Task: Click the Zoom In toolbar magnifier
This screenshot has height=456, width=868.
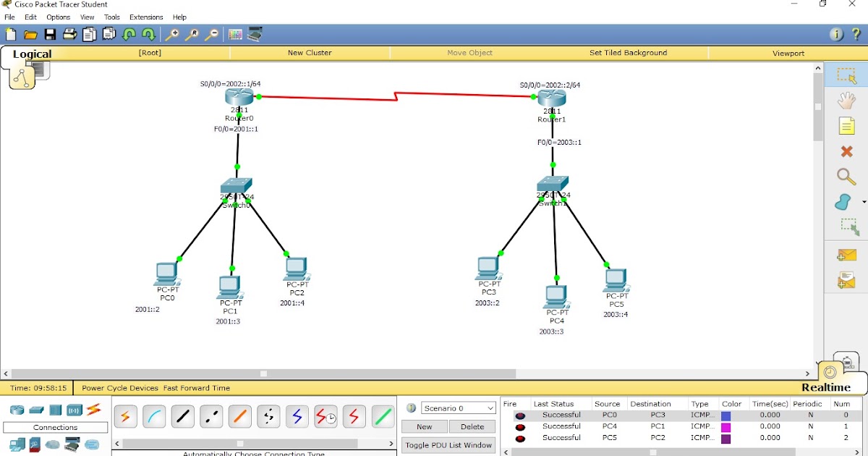Action: tap(172, 34)
